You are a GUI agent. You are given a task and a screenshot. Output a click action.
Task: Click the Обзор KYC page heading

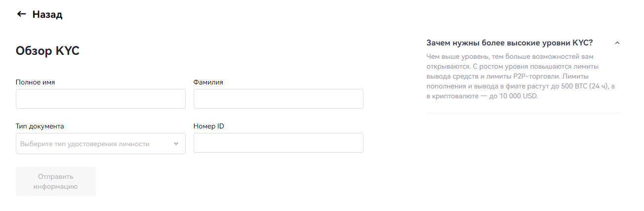click(x=47, y=50)
